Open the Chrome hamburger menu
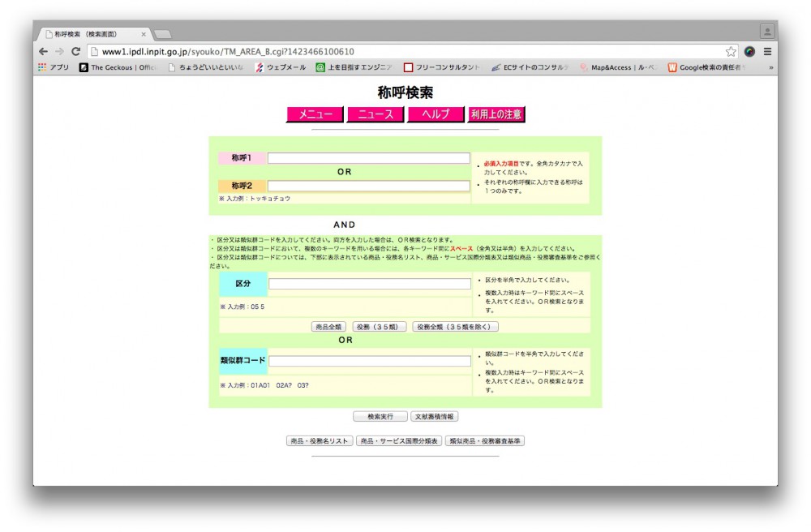This screenshot has width=811, height=532. 767,51
